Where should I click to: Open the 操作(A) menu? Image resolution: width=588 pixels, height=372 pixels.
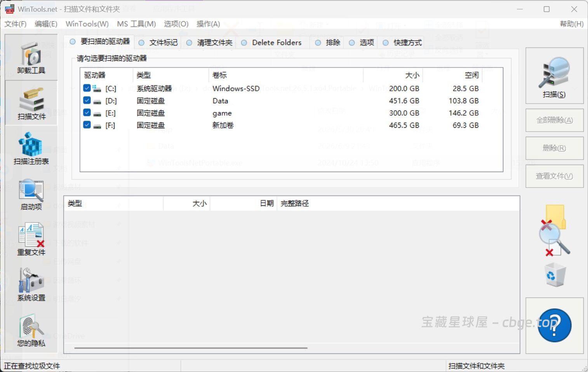[x=208, y=24]
